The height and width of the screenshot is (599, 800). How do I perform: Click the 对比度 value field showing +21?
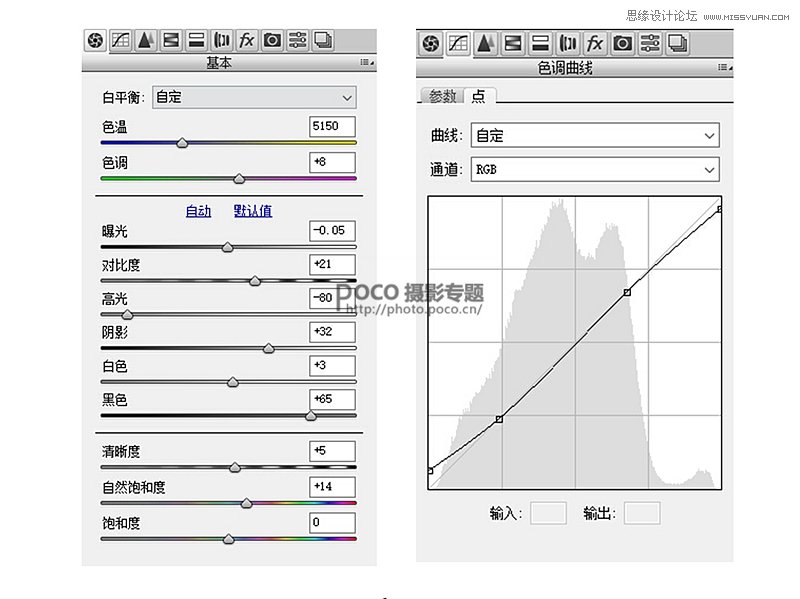click(x=332, y=264)
